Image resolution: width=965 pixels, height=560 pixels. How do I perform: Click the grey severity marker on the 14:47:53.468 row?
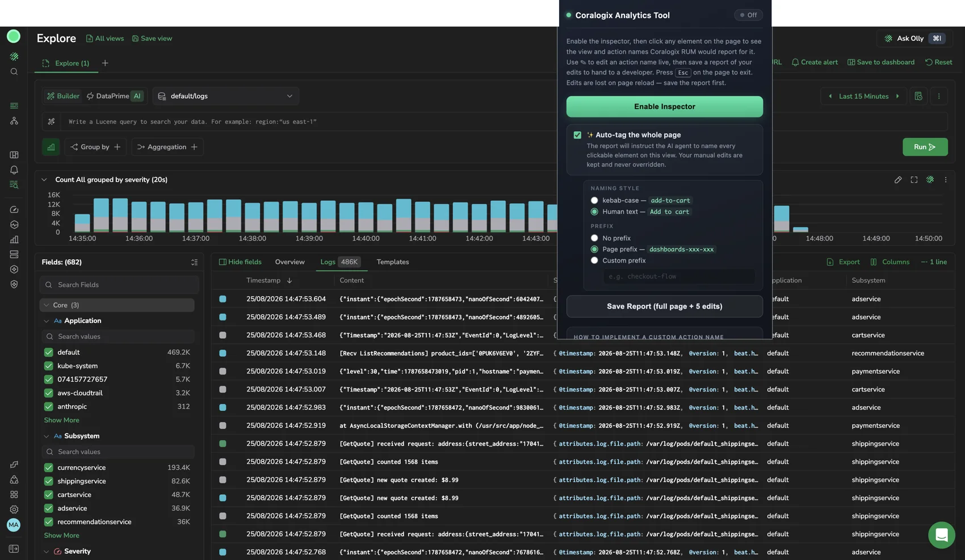(223, 335)
